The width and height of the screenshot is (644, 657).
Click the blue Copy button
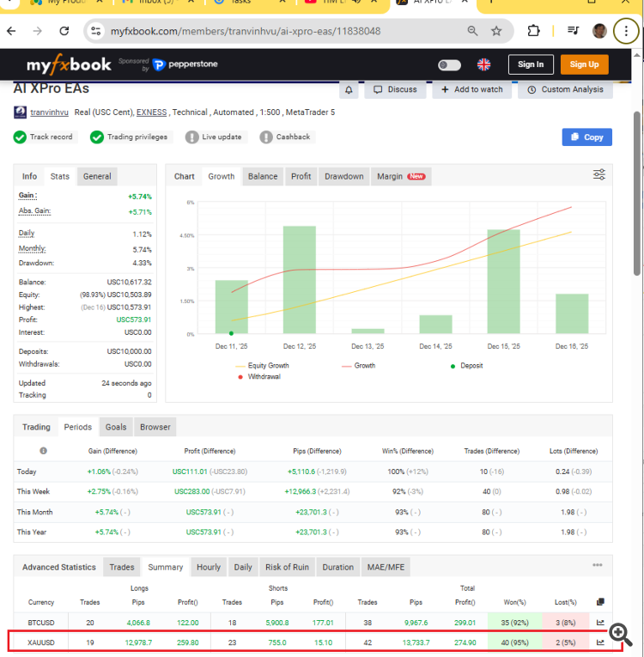tap(586, 137)
